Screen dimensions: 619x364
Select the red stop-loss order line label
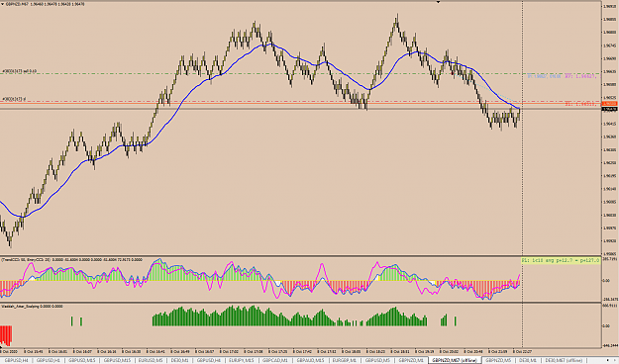tap(14, 99)
